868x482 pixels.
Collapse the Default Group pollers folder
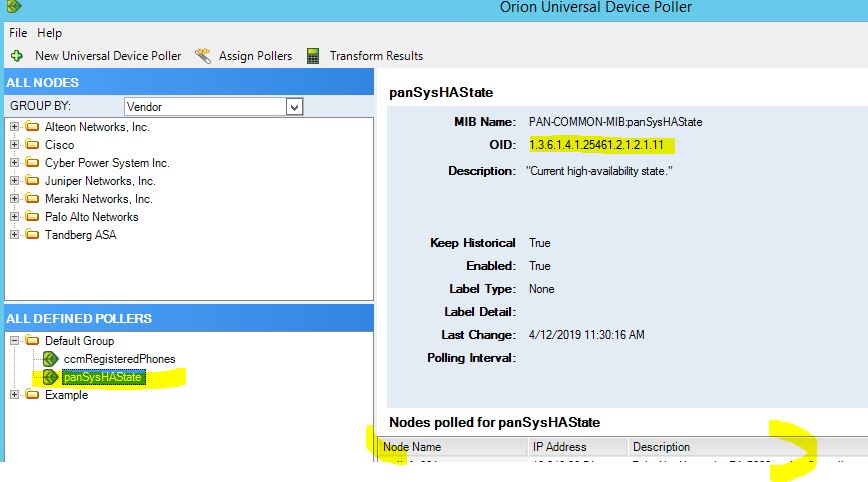click(14, 341)
